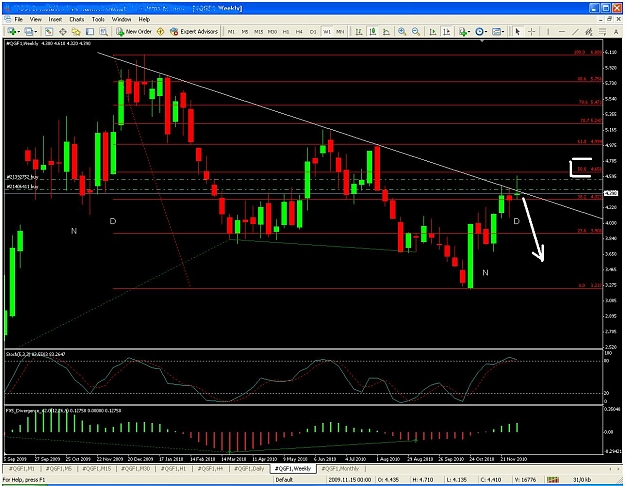Switch to the #QGF1,H1 chart tab
The width and height of the screenshot is (625, 486).
pyautogui.click(x=173, y=468)
